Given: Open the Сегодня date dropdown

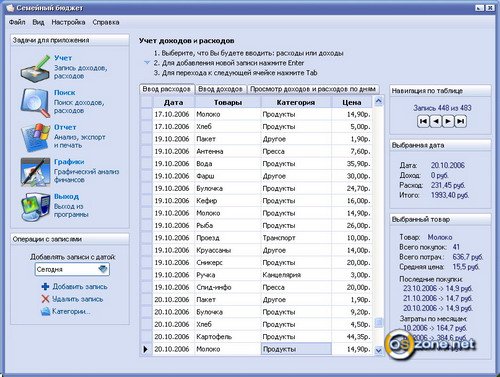Looking at the screenshot, I should tap(103, 269).
